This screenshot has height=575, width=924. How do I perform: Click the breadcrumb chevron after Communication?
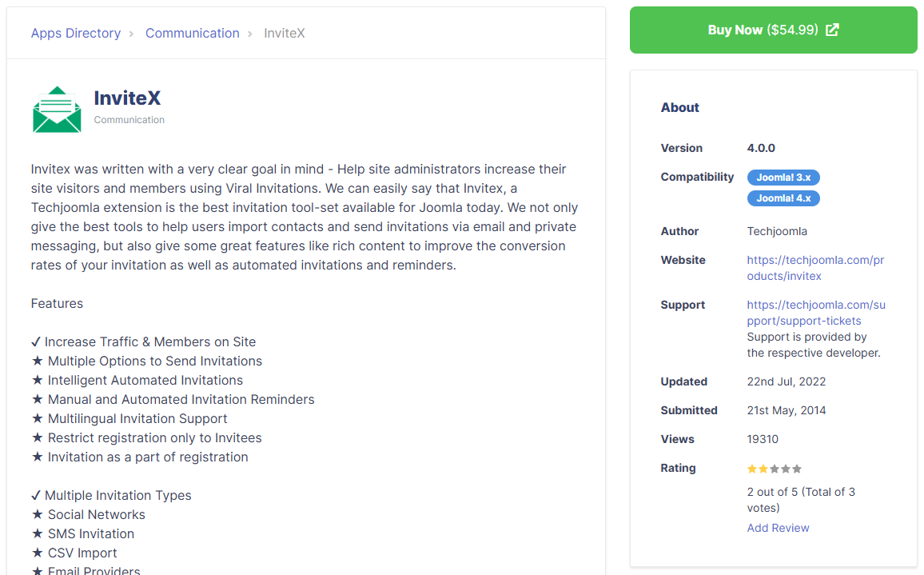pos(252,34)
